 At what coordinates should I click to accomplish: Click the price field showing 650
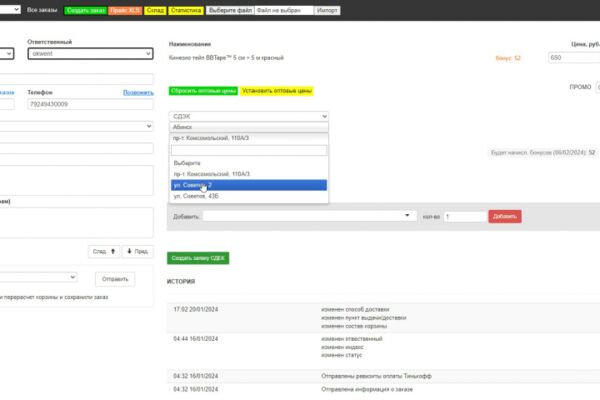click(x=574, y=58)
